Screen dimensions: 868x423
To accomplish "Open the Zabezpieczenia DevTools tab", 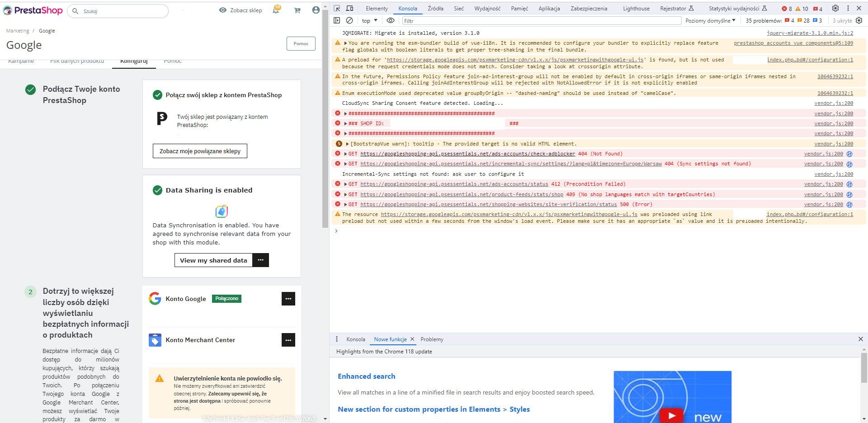I will click(x=589, y=8).
